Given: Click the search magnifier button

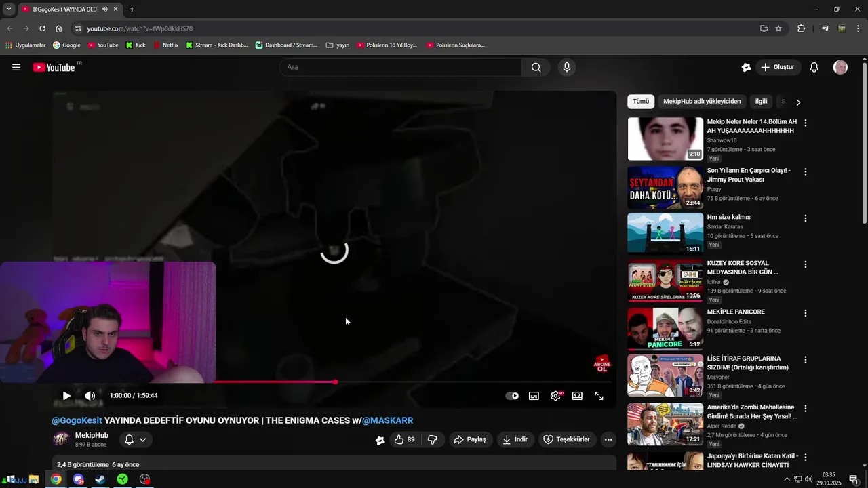Looking at the screenshot, I should 536,67.
